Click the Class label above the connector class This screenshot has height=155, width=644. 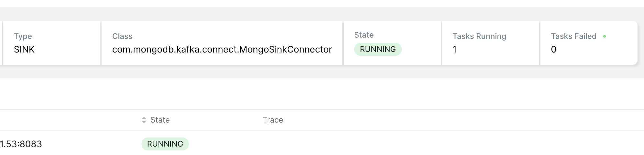click(122, 36)
